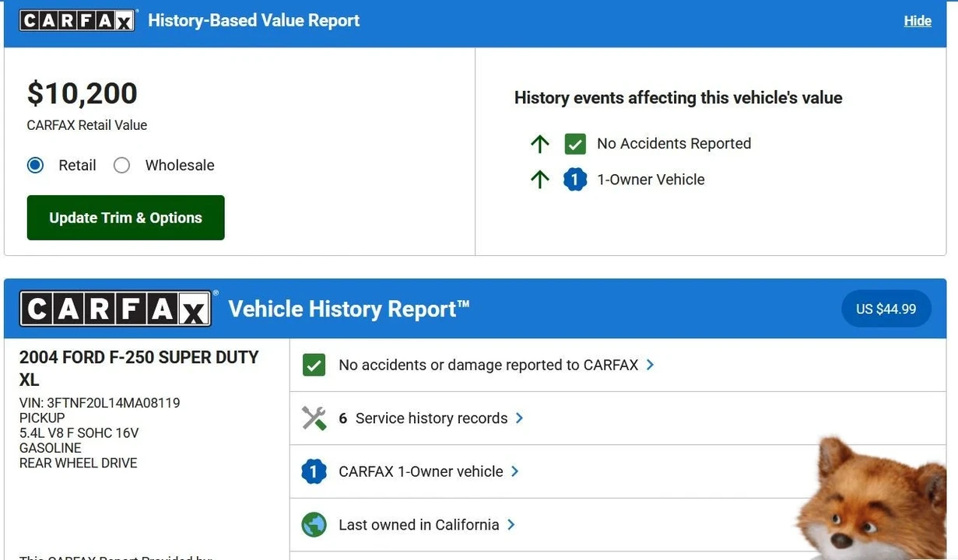Click the No Accidents Reported text
This screenshot has width=958, height=560.
click(674, 144)
